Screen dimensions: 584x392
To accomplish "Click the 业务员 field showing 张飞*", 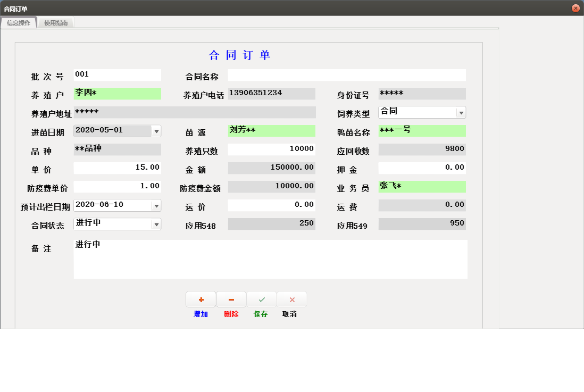I will (x=422, y=187).
